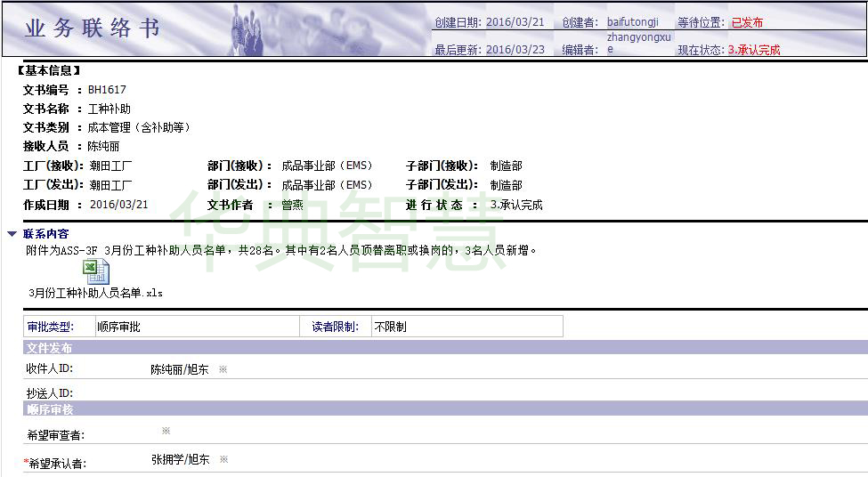Click the red 3.承认完成 current status
The height and width of the screenshot is (477, 868).
pos(754,50)
